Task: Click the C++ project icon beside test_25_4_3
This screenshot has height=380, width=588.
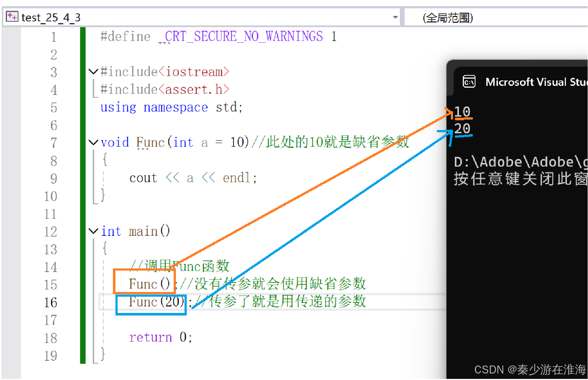Action: tap(12, 17)
